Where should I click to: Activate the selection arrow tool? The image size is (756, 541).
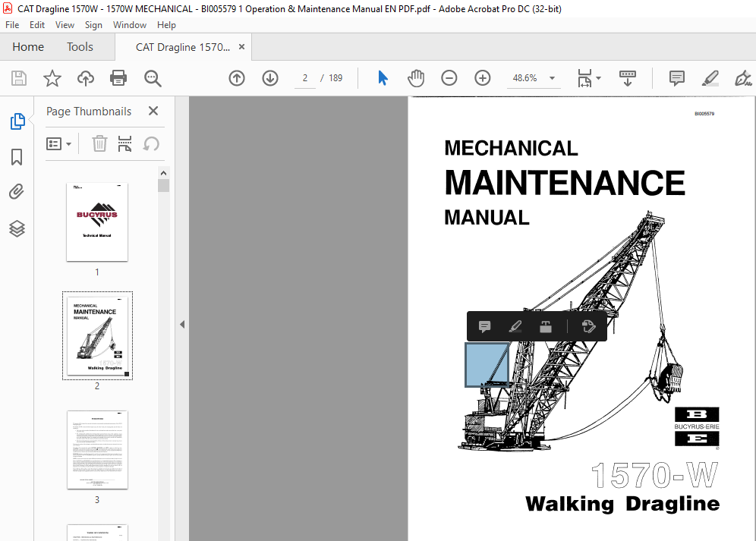tap(383, 78)
